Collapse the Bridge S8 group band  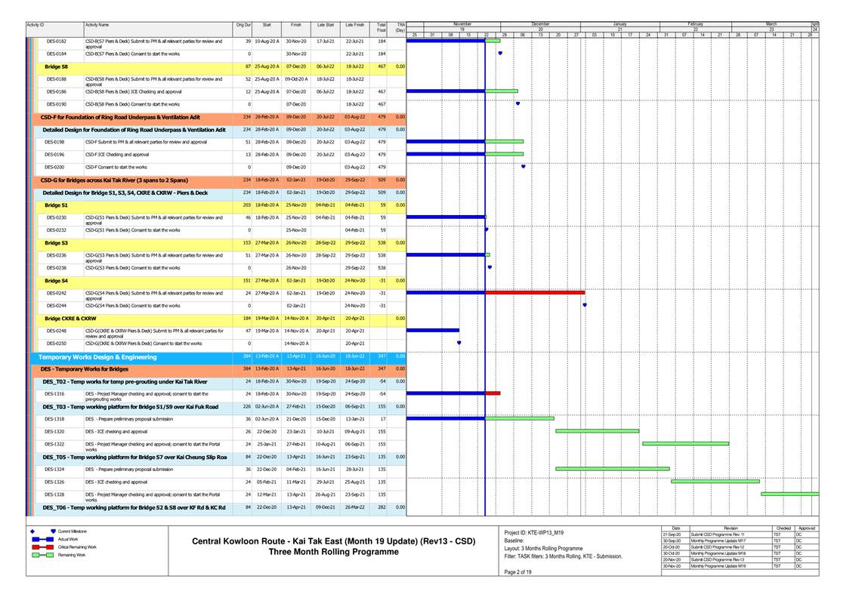tap(56, 66)
